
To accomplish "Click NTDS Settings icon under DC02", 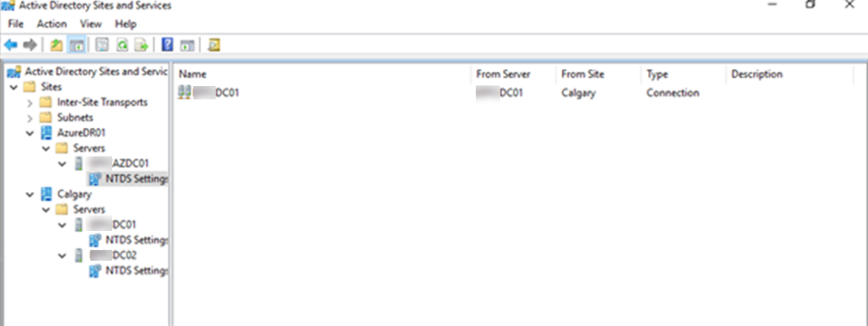I will pyautogui.click(x=95, y=270).
